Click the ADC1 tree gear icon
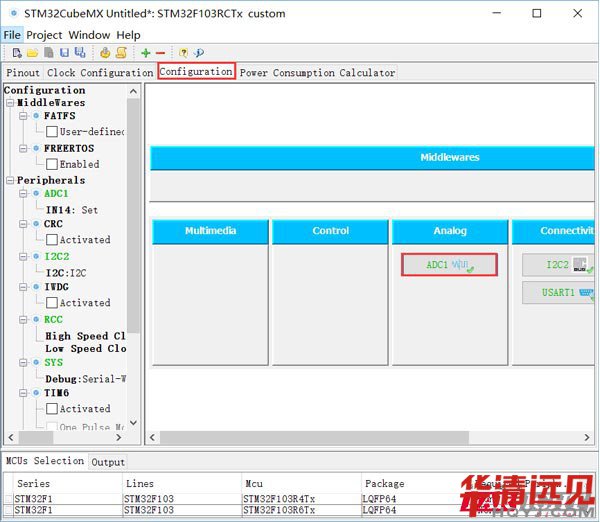This screenshot has height=522, width=600. coord(36,193)
